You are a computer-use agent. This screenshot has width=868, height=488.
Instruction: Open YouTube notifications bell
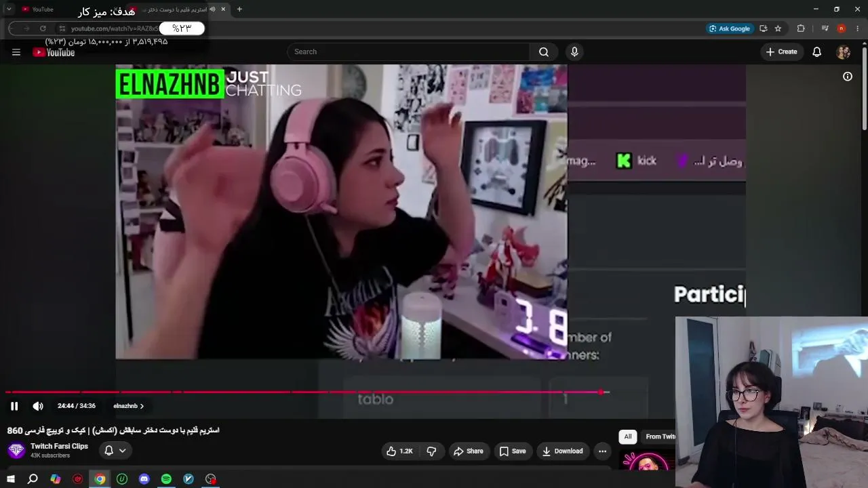coord(817,52)
